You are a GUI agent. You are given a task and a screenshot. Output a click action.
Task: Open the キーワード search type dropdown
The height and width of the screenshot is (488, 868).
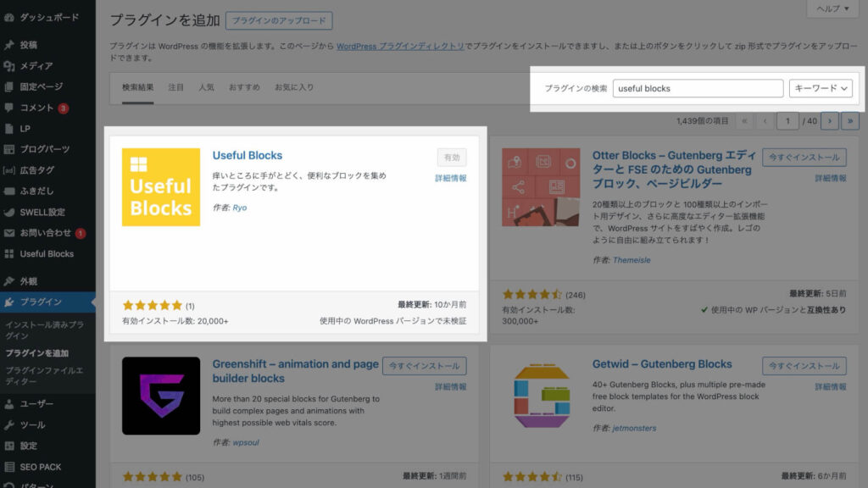(821, 88)
